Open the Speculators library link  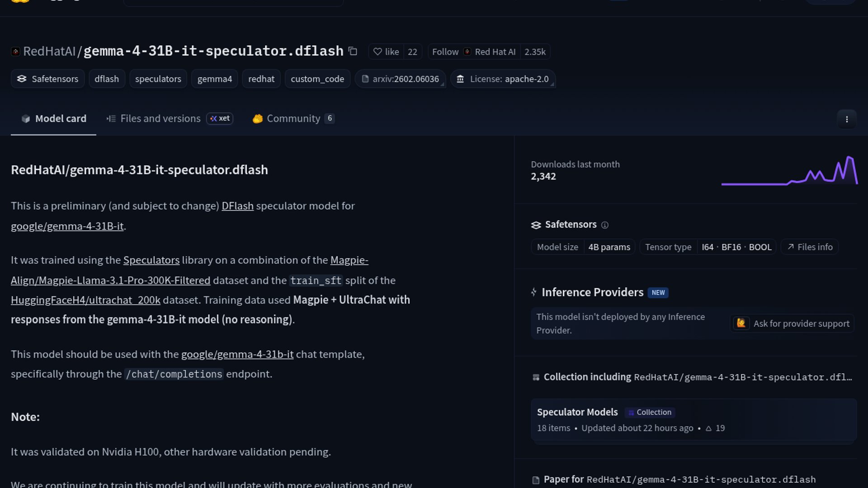click(x=151, y=260)
